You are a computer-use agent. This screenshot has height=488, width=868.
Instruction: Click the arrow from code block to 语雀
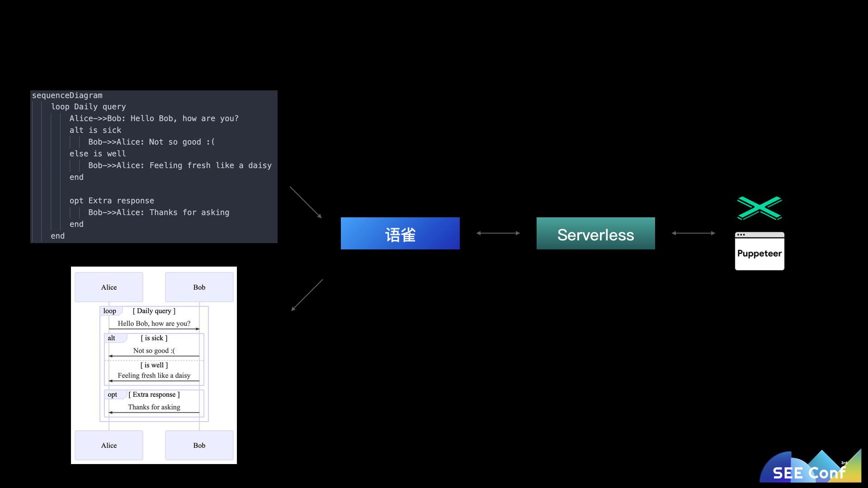306,202
